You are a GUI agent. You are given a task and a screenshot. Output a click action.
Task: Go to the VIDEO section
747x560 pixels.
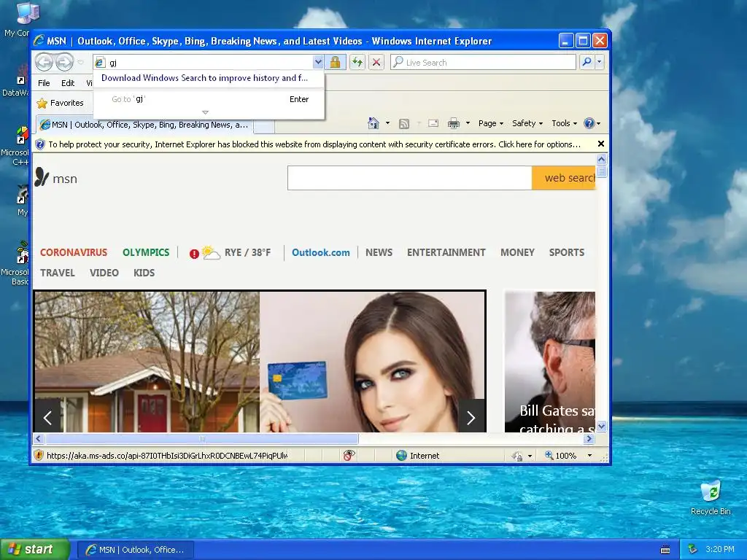[104, 273]
